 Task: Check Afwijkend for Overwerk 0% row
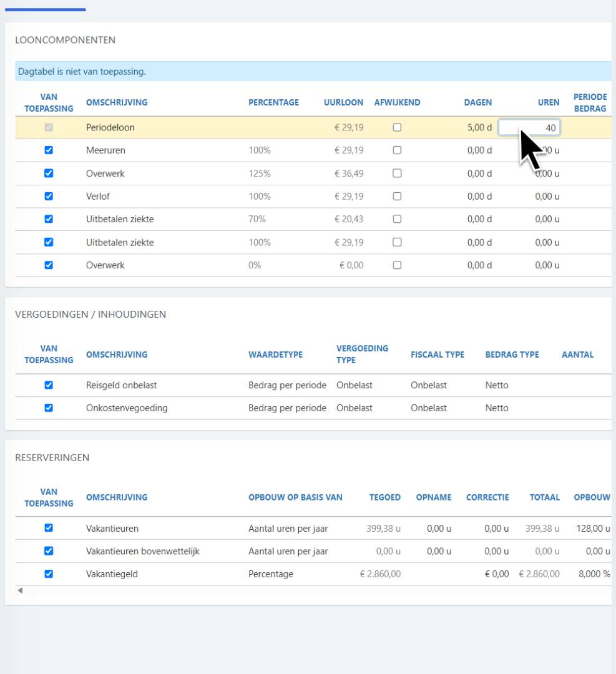coord(396,265)
